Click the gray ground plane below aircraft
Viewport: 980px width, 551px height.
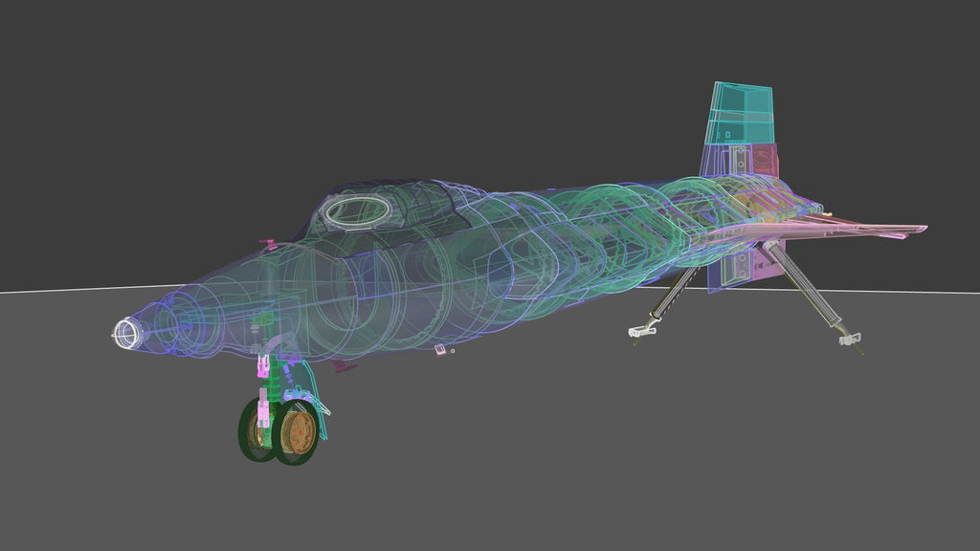click(526, 459)
